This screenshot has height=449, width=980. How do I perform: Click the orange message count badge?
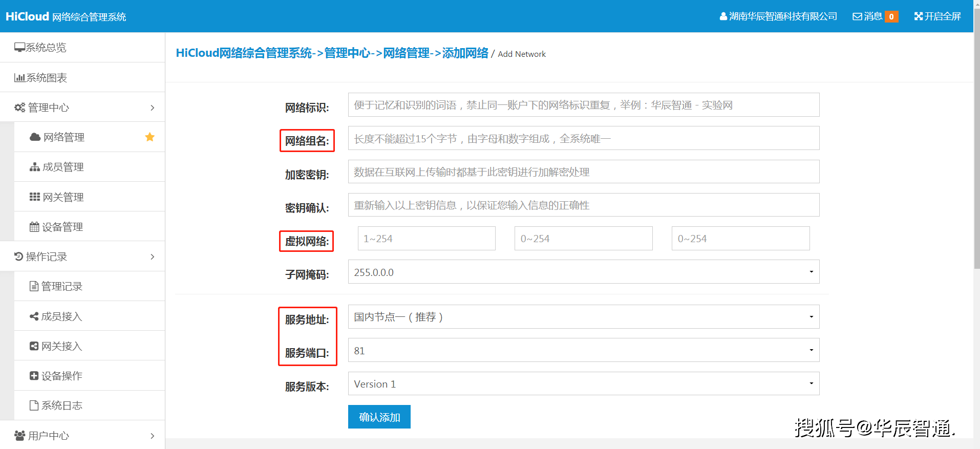coord(891,17)
